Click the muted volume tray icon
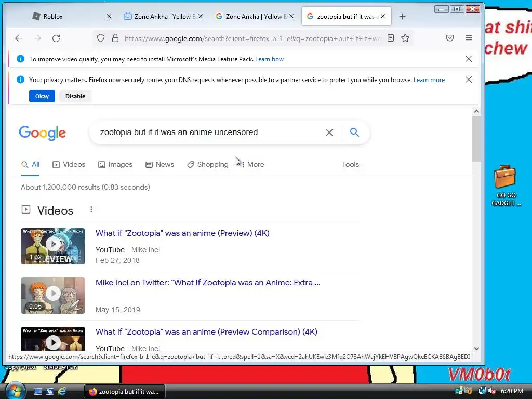 point(492,391)
